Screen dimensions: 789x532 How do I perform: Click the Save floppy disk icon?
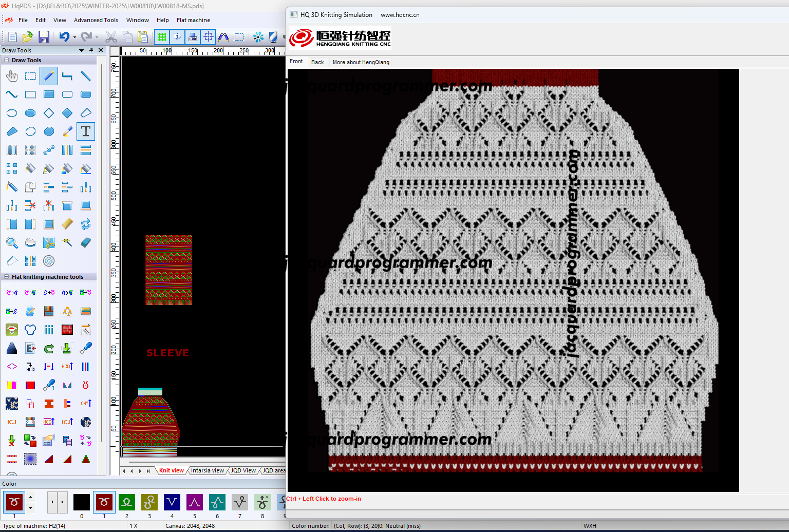click(44, 37)
